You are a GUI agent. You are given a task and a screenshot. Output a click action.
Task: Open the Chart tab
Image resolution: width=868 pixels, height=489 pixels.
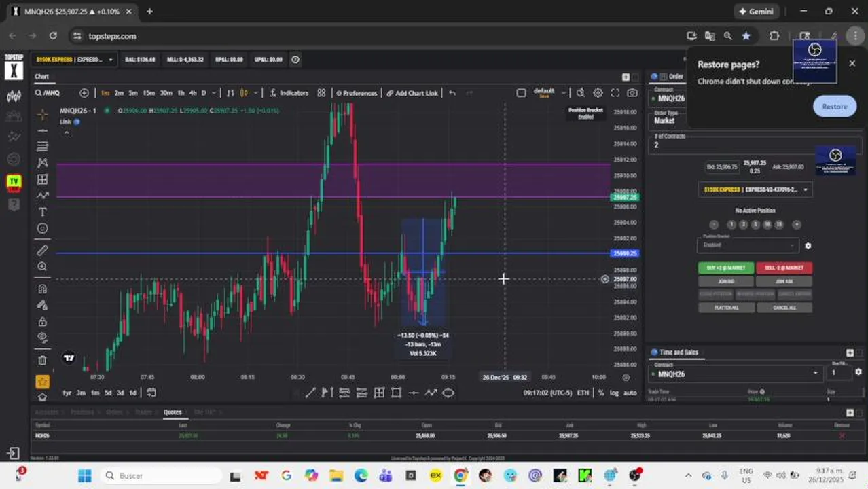tap(42, 77)
